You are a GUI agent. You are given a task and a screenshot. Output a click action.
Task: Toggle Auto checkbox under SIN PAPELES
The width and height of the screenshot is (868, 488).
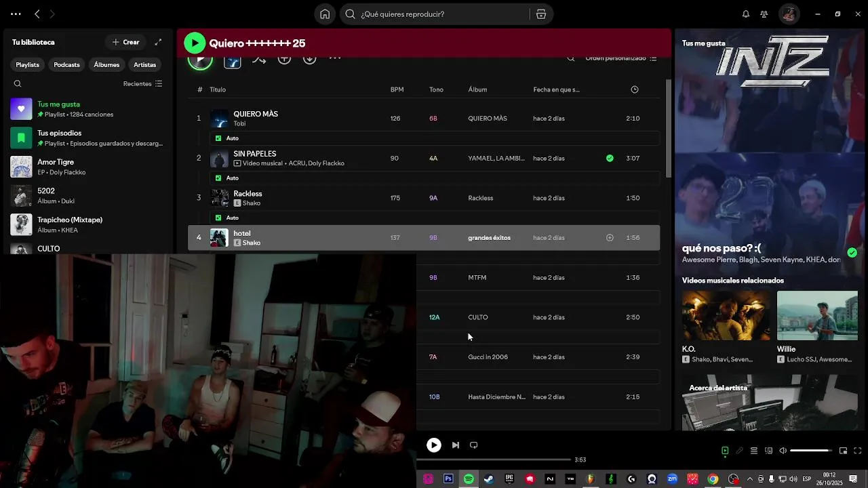[x=218, y=178]
